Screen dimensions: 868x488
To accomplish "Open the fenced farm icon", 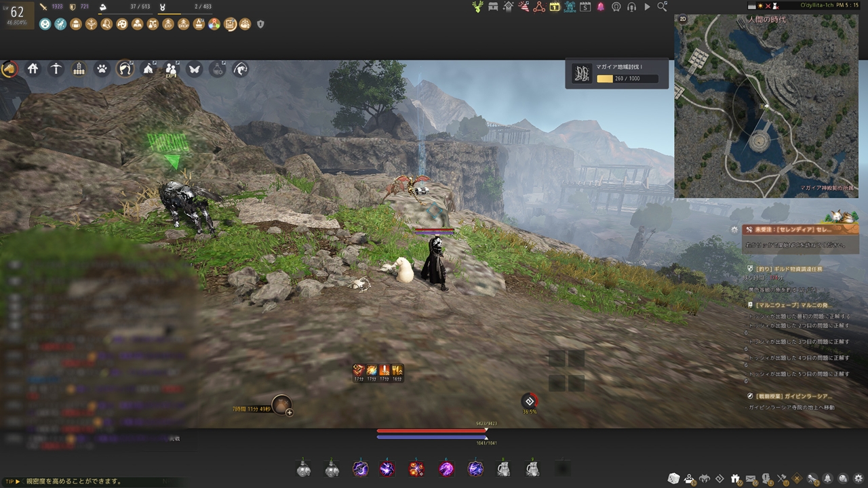I will (x=79, y=68).
